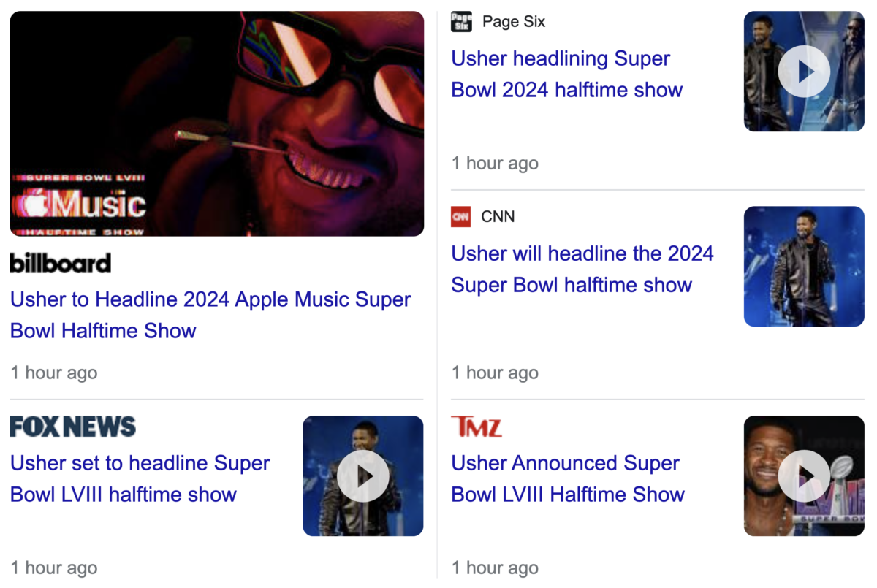Viewport: 877px width, 588px height.
Task: Open Billboard's Usher Apple Music headline link
Action: coord(210,315)
